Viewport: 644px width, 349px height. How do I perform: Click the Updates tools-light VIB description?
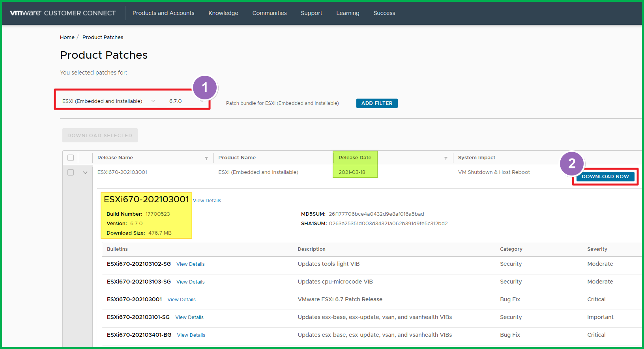pyautogui.click(x=329, y=264)
